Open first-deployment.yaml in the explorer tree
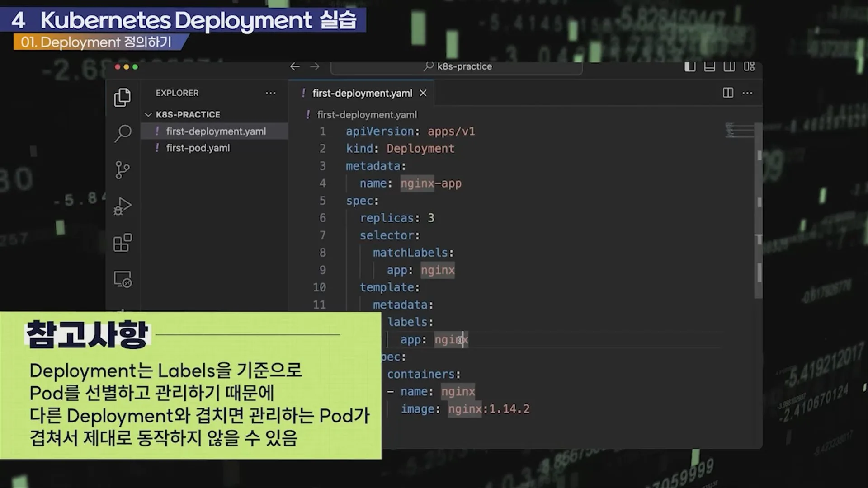 (215, 131)
